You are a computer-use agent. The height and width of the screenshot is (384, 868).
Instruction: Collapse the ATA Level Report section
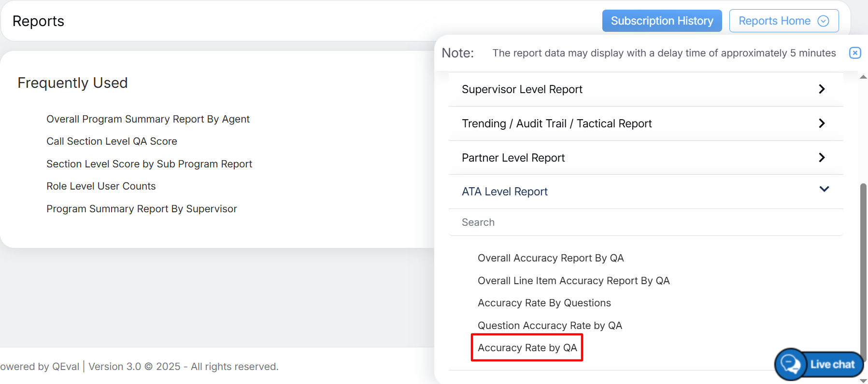tap(645, 192)
